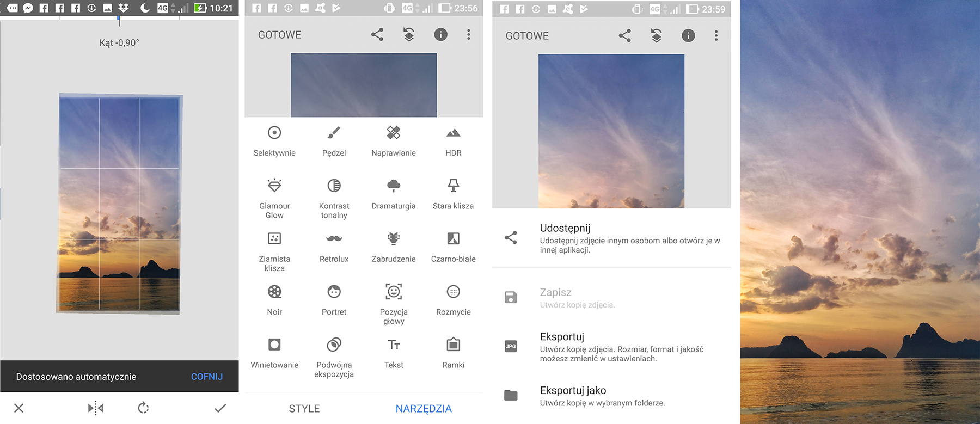The image size is (980, 424).
Task: Tap share icon in the export screen header
Action: (x=625, y=36)
